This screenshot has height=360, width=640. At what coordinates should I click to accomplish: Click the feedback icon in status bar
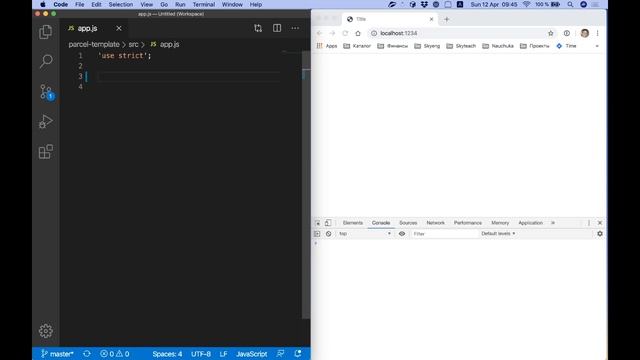(x=280, y=354)
